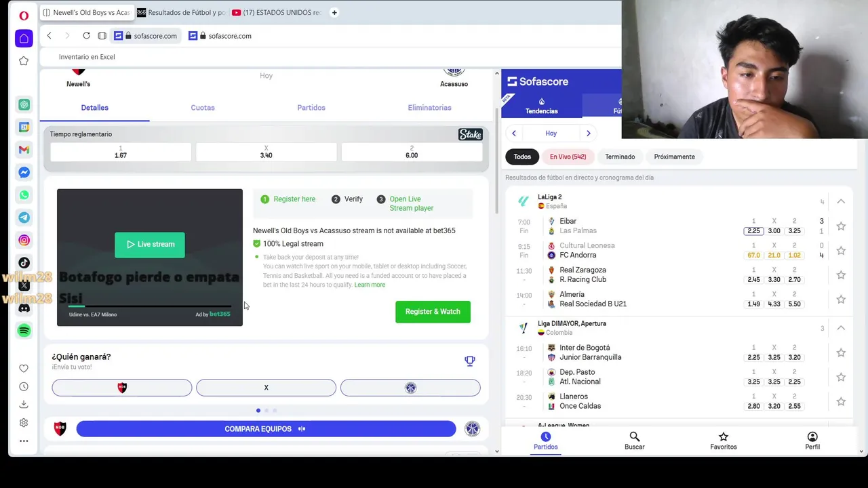This screenshot has width=868, height=488.
Task: Open TikTok in the sidebar
Action: (x=24, y=263)
